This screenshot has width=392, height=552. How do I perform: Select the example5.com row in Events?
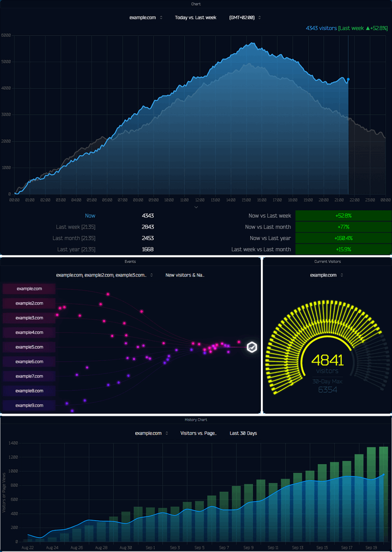pyautogui.click(x=29, y=347)
